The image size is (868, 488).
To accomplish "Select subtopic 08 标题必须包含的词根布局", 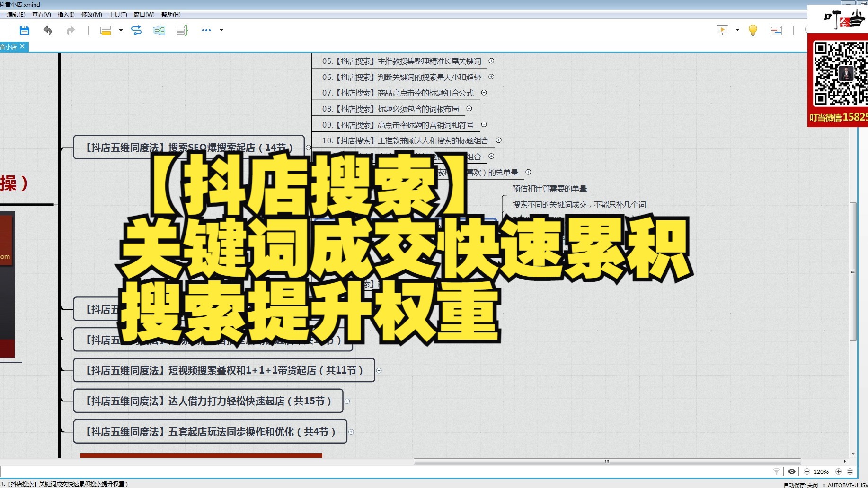I will [390, 109].
